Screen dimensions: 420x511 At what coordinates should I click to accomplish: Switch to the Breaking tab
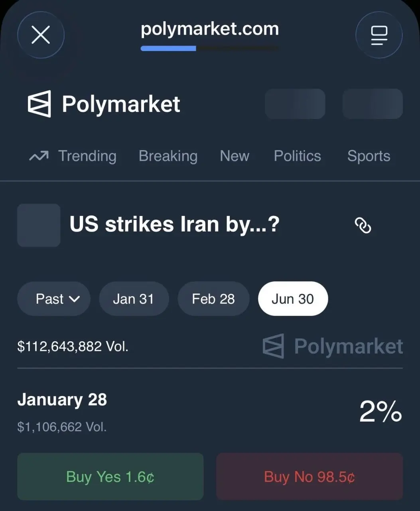[x=168, y=156]
